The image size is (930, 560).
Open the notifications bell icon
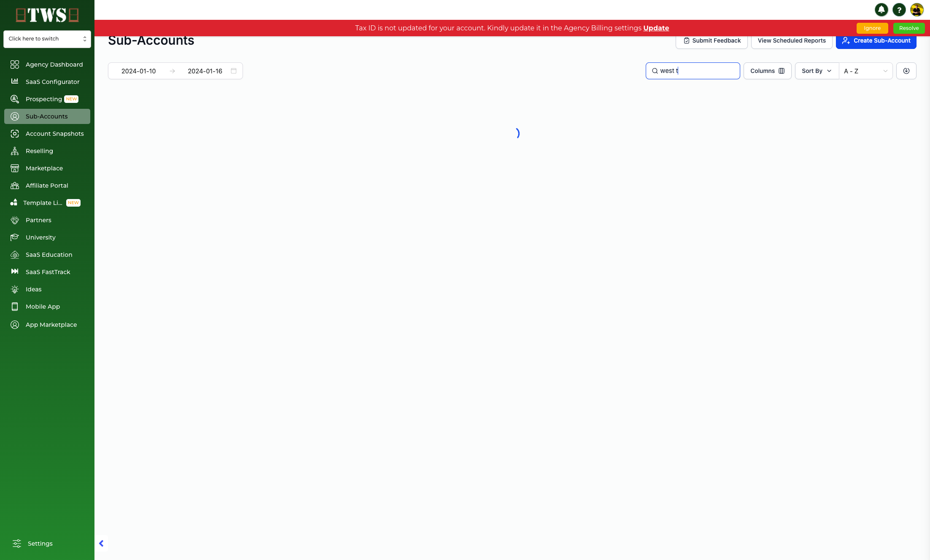tap(881, 10)
